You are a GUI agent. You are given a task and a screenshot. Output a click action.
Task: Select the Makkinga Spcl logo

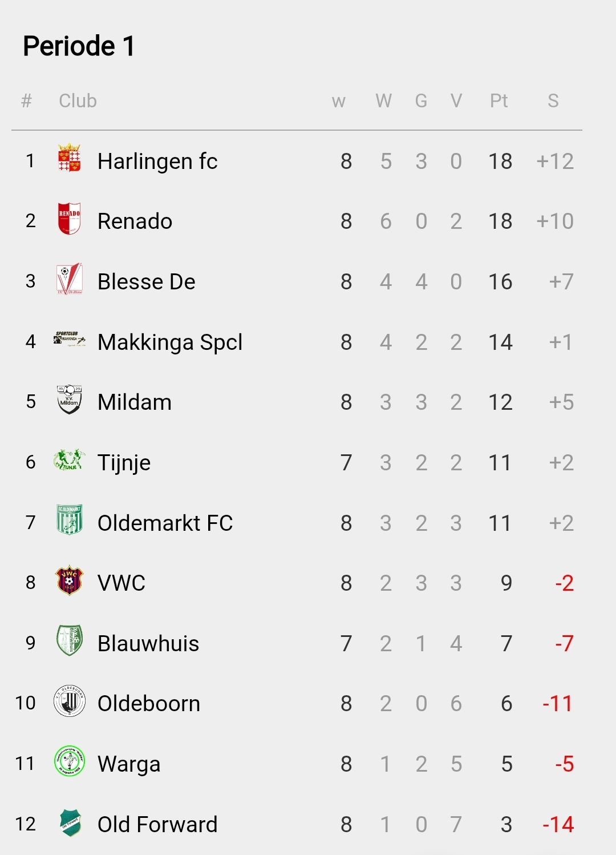click(69, 339)
